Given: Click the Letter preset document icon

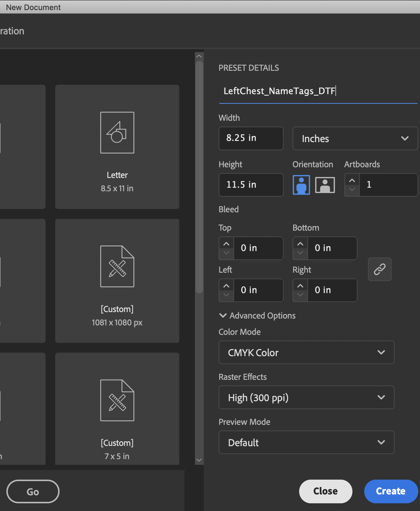Looking at the screenshot, I should click(x=117, y=133).
